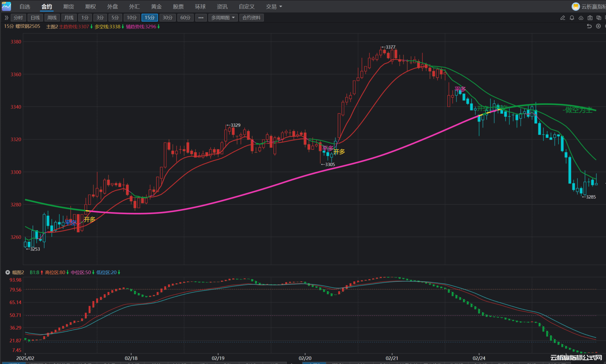Open the 黄金 tab
This screenshot has width=606, height=364.
tap(157, 6)
